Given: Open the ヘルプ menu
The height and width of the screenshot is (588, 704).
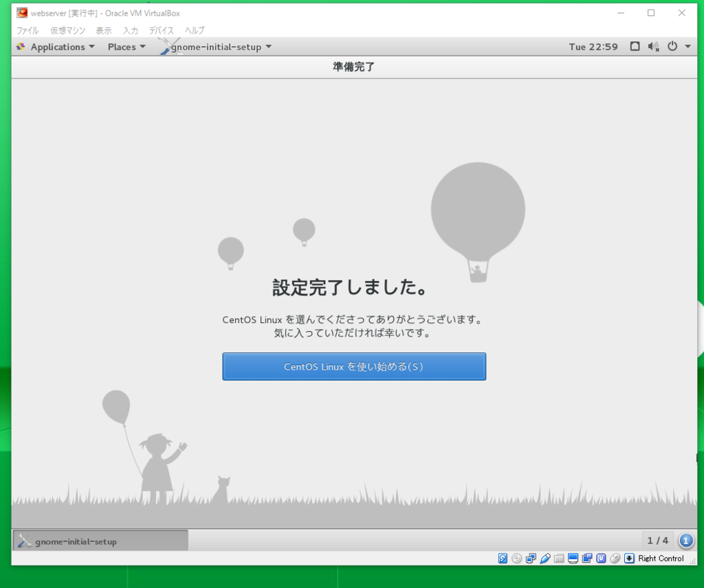Looking at the screenshot, I should point(195,30).
